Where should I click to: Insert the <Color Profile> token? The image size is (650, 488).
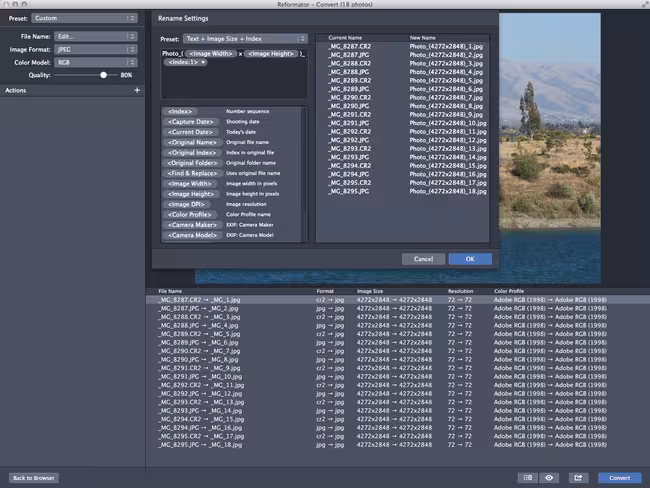[x=189, y=215]
